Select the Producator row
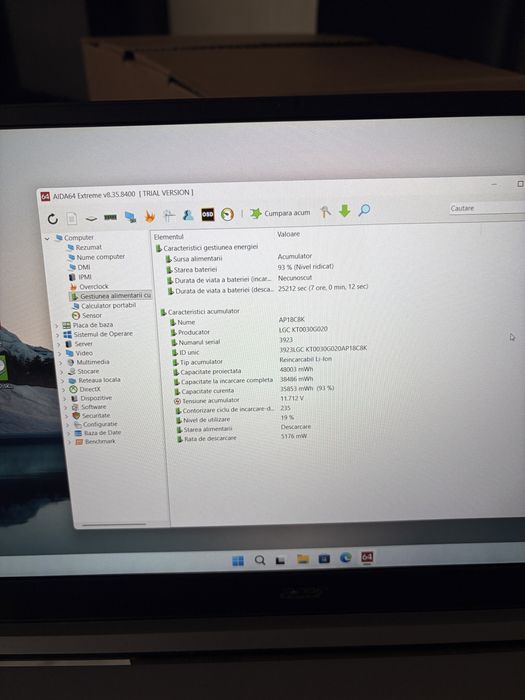Viewport: 525px width, 700px height. [x=249, y=331]
